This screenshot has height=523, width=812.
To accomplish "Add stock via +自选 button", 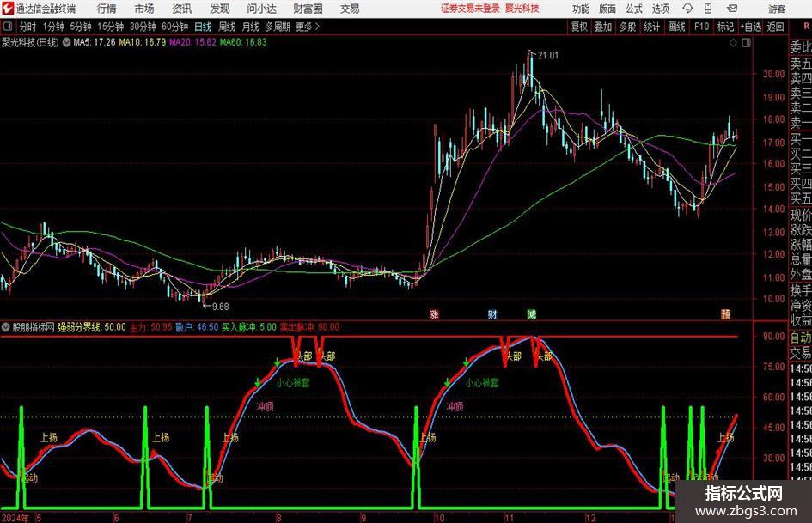I will point(751,27).
